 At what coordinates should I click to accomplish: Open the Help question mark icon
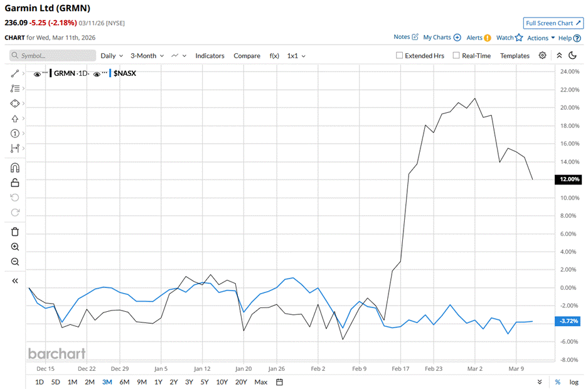[x=577, y=38]
